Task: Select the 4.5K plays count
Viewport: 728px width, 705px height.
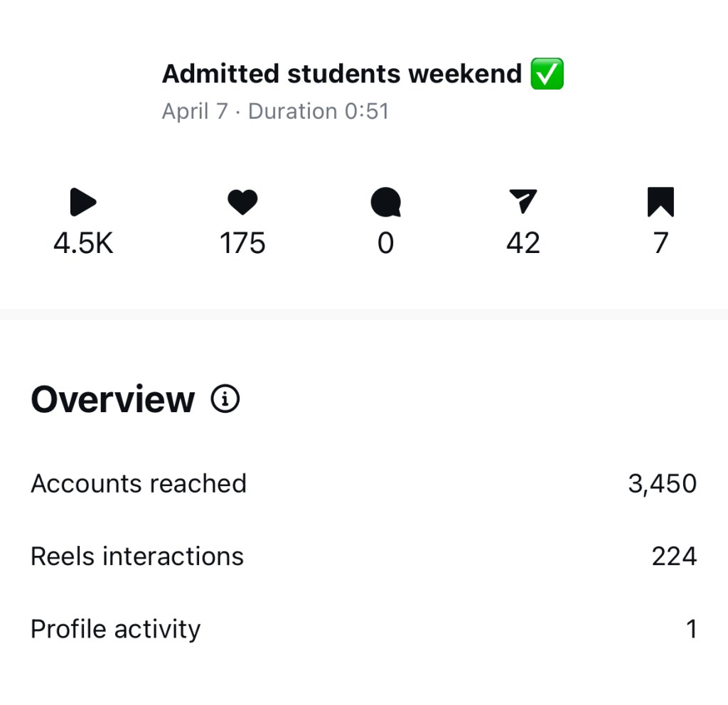Action: (83, 244)
